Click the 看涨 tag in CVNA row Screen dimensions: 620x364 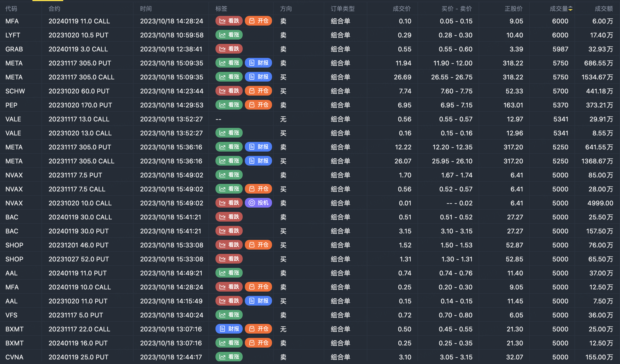pos(229,357)
